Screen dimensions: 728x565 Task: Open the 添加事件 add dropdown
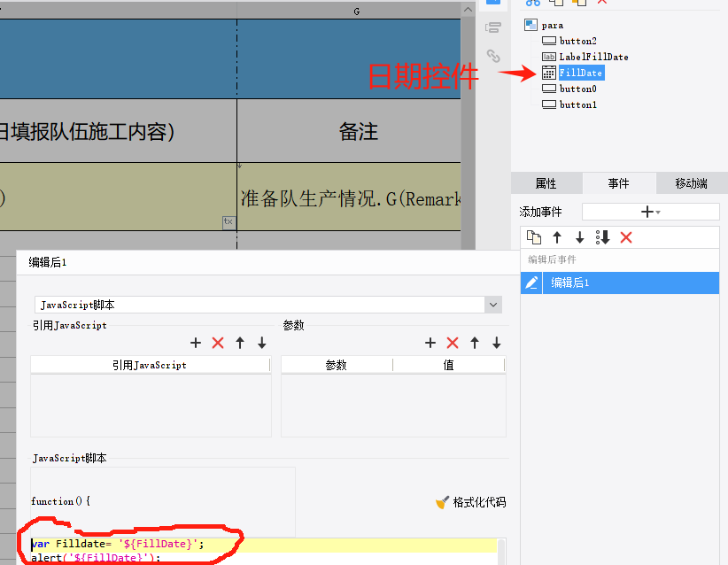click(650, 212)
